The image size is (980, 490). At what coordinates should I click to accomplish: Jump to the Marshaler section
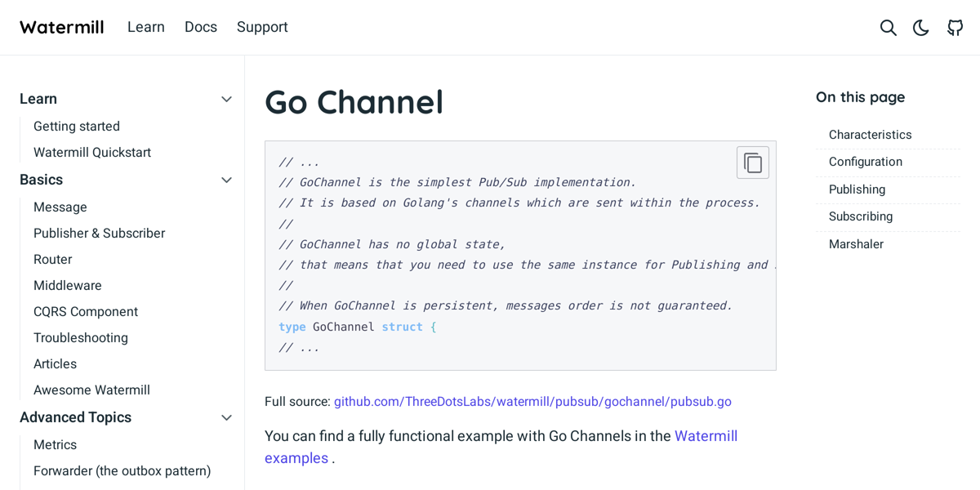tap(856, 243)
